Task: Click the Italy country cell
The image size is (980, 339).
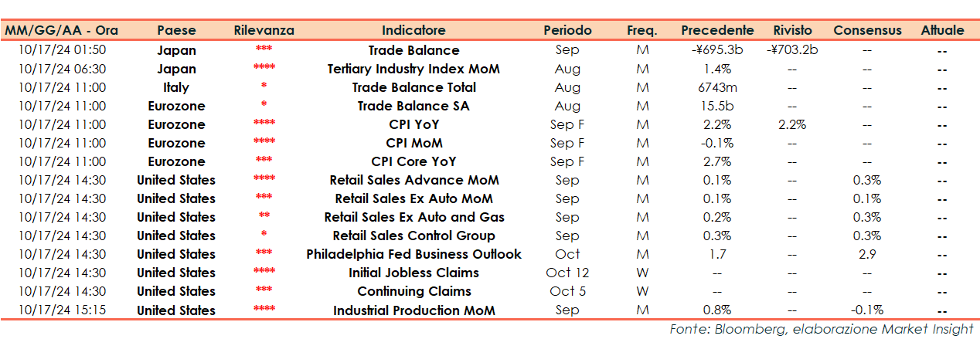Action: [176, 87]
